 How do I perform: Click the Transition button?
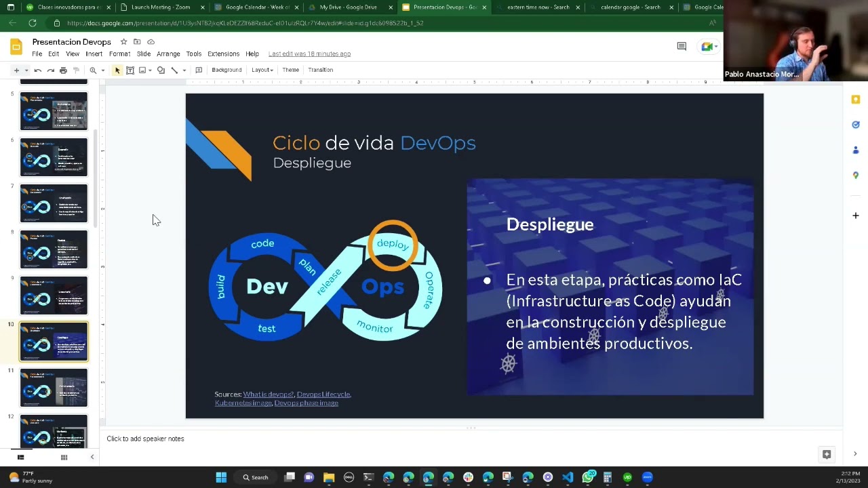point(320,70)
